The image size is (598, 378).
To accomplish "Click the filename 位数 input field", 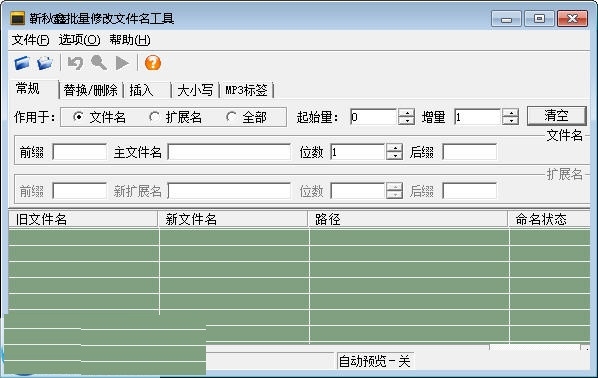I will pos(358,152).
